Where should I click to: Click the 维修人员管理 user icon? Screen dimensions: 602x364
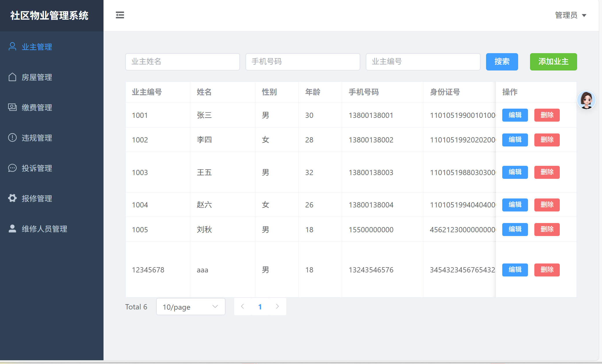[12, 229]
